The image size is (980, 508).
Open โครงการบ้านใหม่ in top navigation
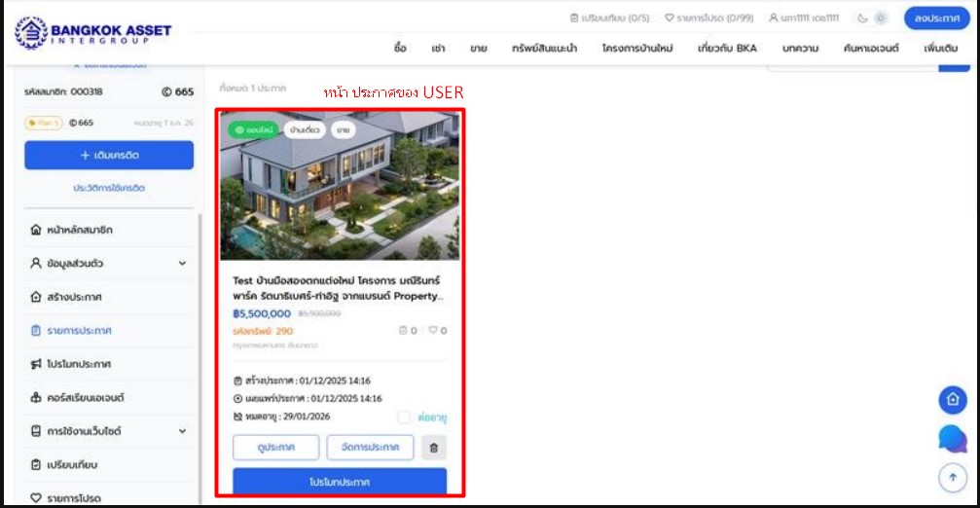(637, 48)
